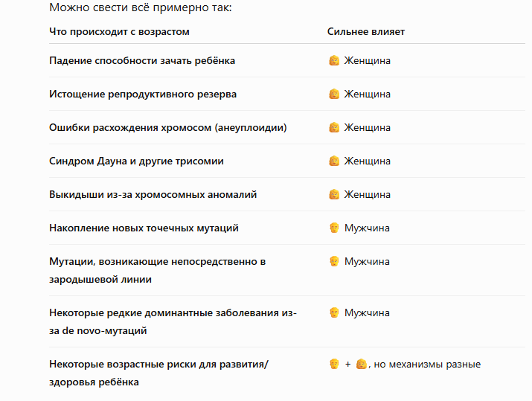Click woman emoji beside 'Истощение репродуктивного резерва'
The height and width of the screenshot is (401, 532).
pos(334,94)
